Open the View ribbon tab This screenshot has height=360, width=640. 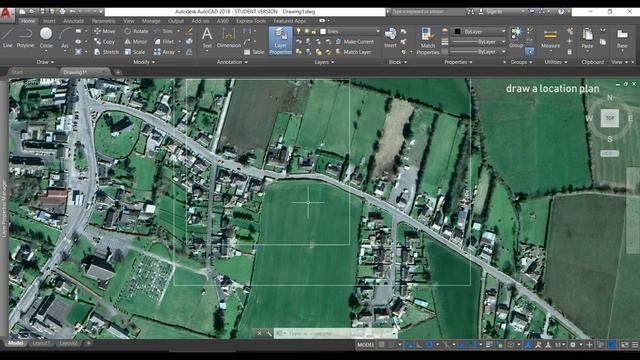(129, 21)
